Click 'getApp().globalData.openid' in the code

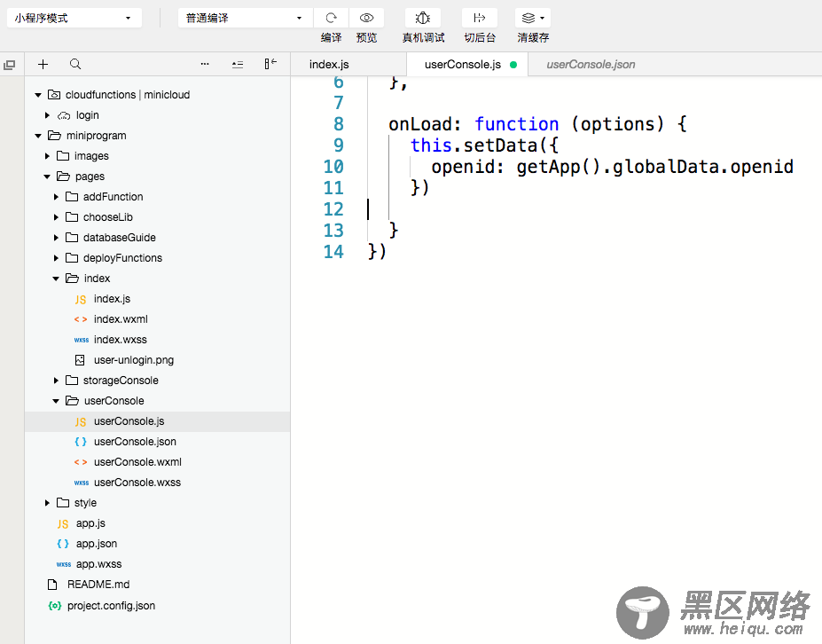654,167
